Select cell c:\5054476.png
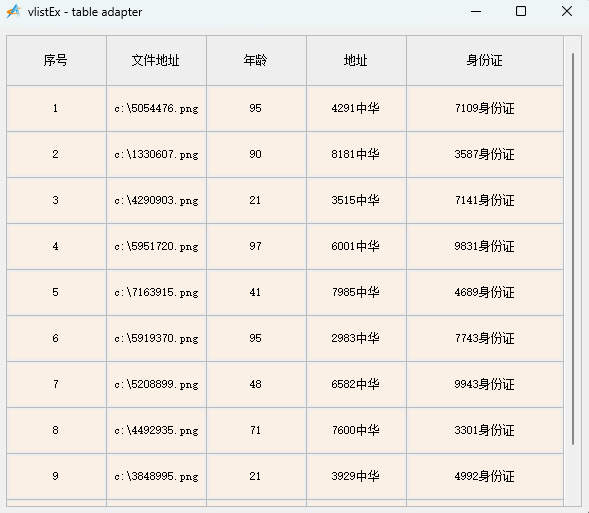 tap(156, 109)
